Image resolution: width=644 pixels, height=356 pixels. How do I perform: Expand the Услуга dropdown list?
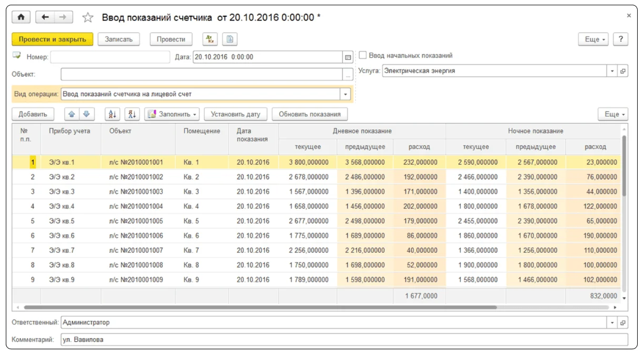612,71
